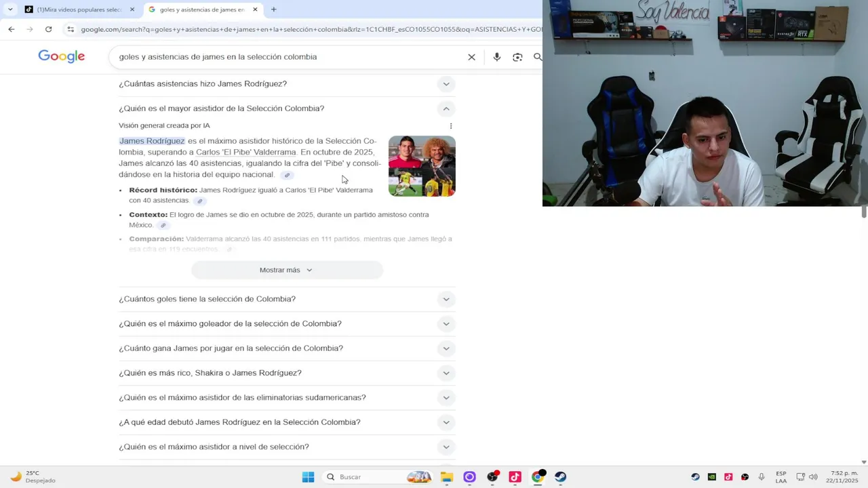This screenshot has height=488, width=868.
Task: Select the 'goles y asistencias de james' tab
Action: [202, 9]
